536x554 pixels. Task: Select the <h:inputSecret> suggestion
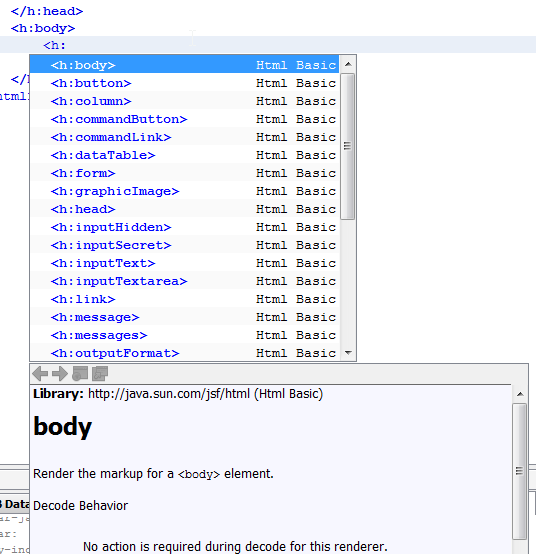click(184, 245)
